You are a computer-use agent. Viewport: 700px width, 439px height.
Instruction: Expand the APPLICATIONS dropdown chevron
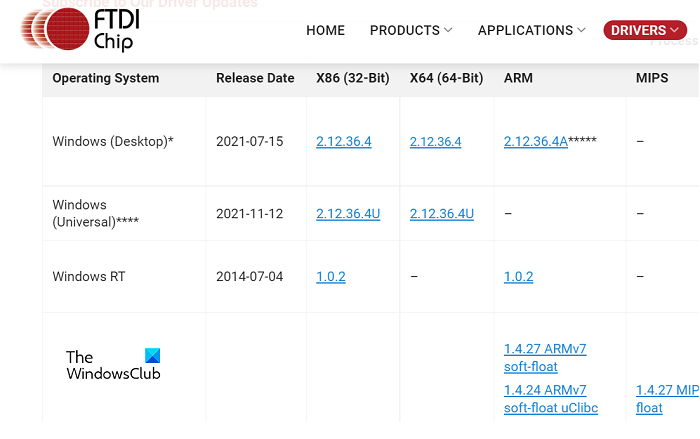pos(583,31)
